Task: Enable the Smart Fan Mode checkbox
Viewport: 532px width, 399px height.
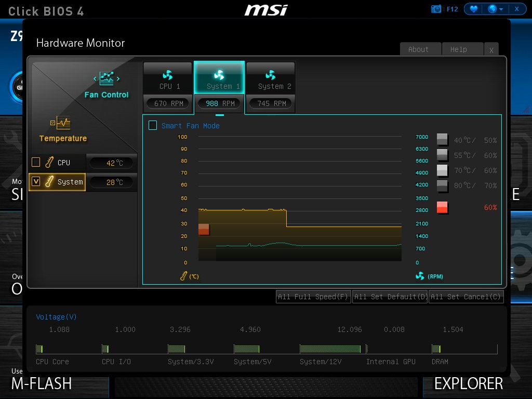Action: click(153, 126)
